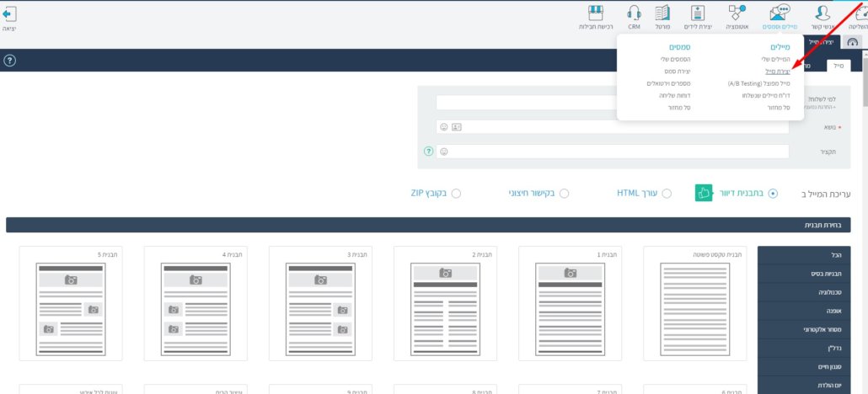Open the אוטומציה automation icon
Viewport: 868px width, 394px height.
pos(737,13)
